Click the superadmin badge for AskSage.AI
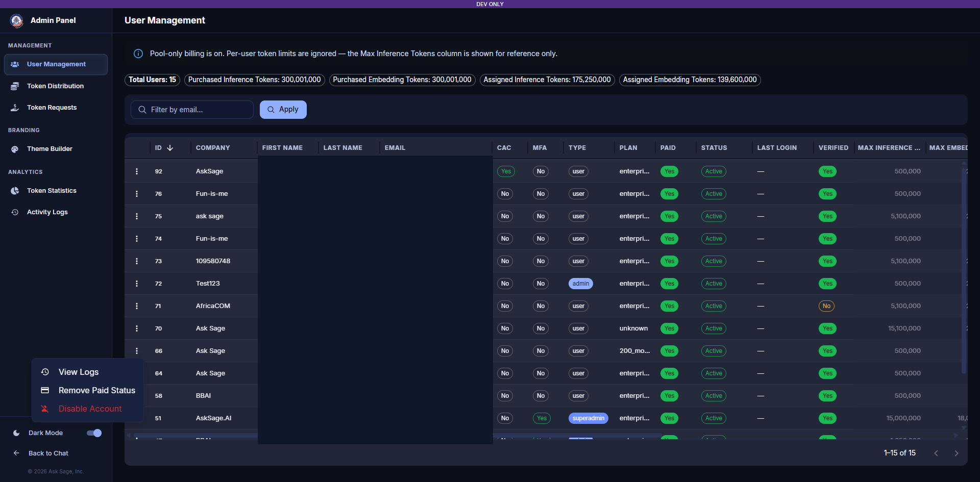The image size is (980, 482). click(x=589, y=418)
